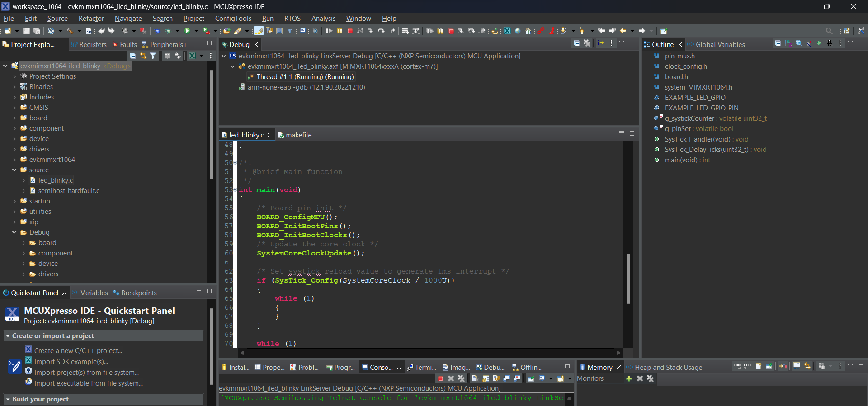This screenshot has height=406, width=868.
Task: Click the code editor vertical scrollbar thumb
Action: (x=628, y=278)
